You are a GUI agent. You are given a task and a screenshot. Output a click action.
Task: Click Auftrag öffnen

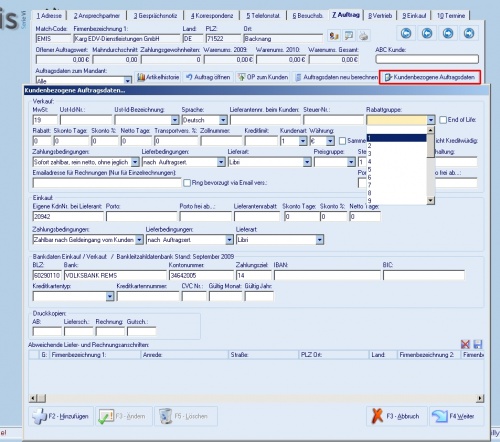[x=208, y=77]
